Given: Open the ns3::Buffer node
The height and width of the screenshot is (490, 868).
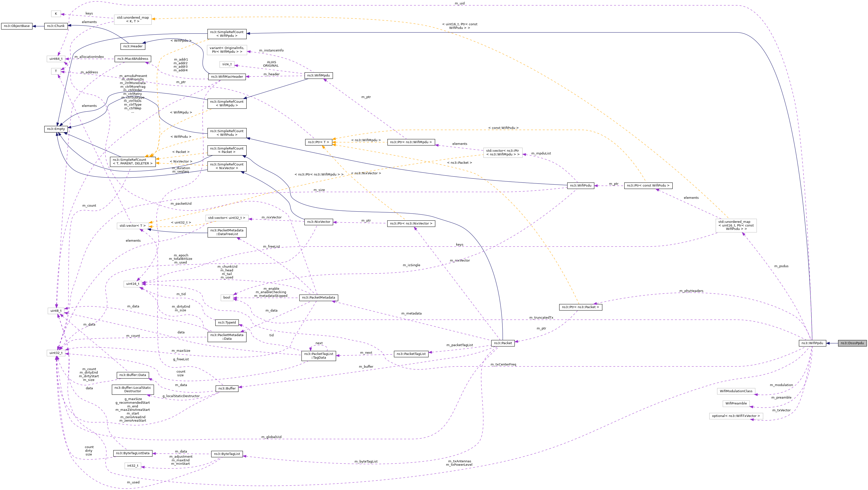Looking at the screenshot, I should pyautogui.click(x=227, y=389).
